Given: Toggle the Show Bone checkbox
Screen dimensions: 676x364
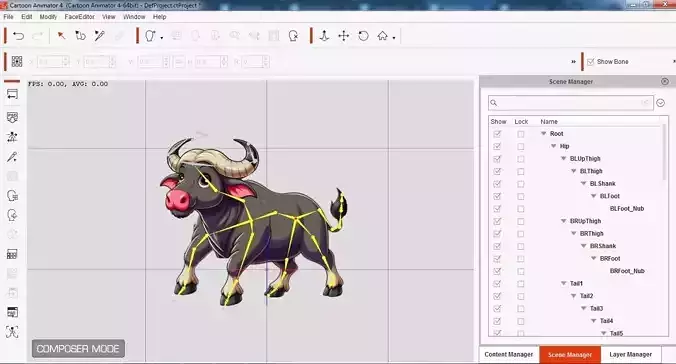Looking at the screenshot, I should pos(591,62).
